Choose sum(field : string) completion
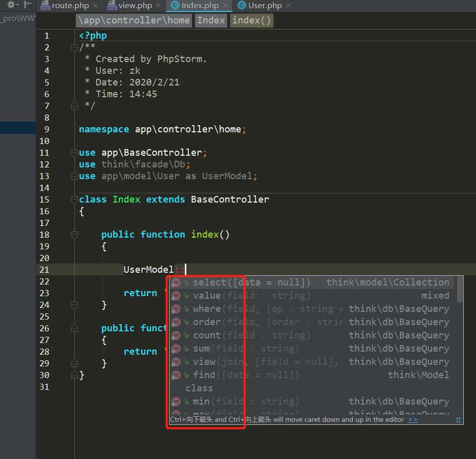The width and height of the screenshot is (476, 459). click(312, 349)
